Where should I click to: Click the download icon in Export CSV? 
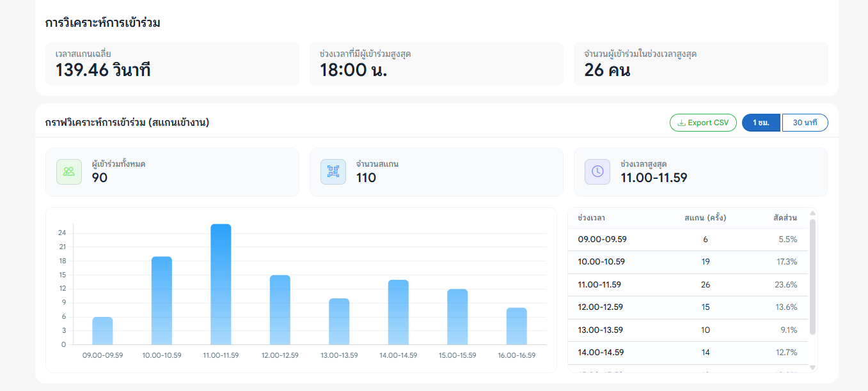(x=681, y=123)
